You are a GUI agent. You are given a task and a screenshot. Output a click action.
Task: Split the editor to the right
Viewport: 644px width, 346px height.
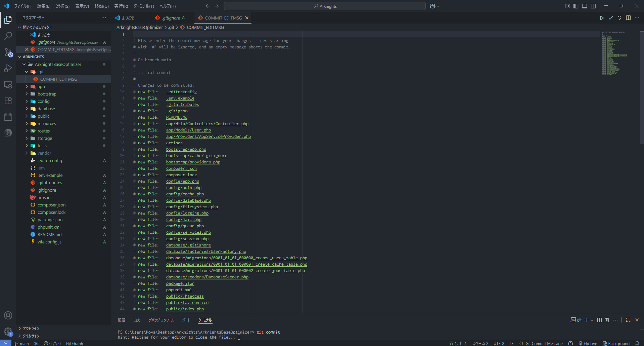pyautogui.click(x=628, y=18)
